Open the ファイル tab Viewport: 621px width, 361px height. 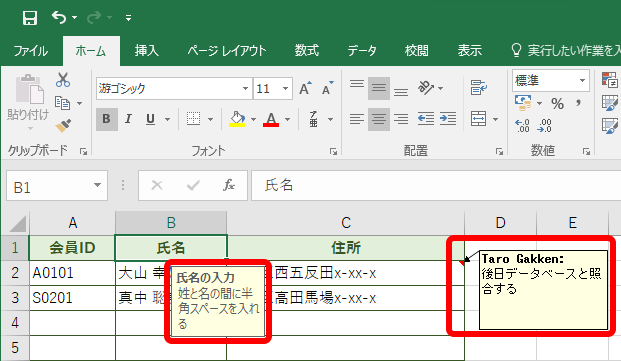[x=30, y=51]
